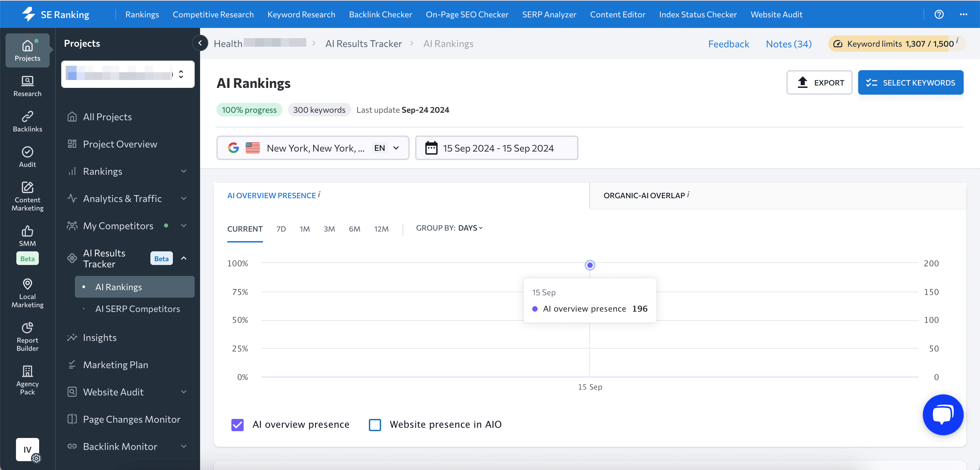Viewport: 980px width, 470px height.
Task: Open the IV user avatar settings
Action: (x=27, y=450)
